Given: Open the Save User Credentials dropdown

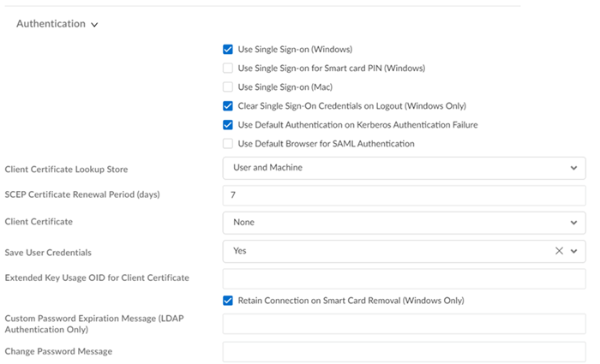Looking at the screenshot, I should (x=386, y=251).
